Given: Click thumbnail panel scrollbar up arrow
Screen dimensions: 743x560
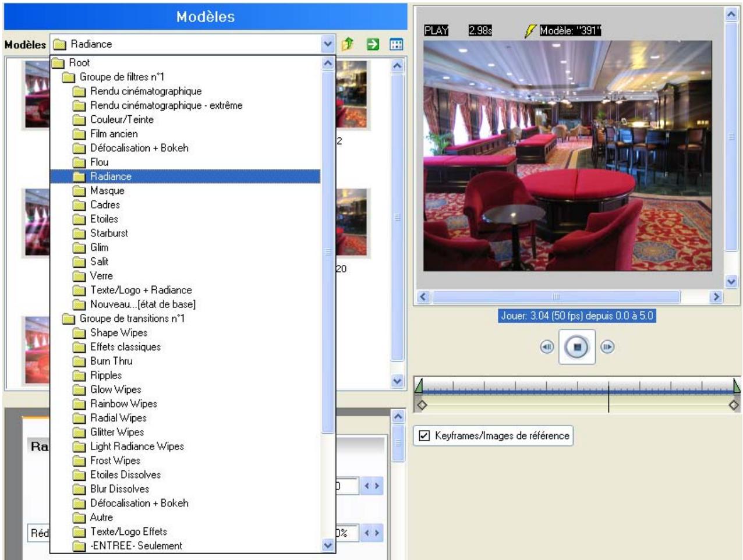Looking at the screenshot, I should tap(398, 66).
